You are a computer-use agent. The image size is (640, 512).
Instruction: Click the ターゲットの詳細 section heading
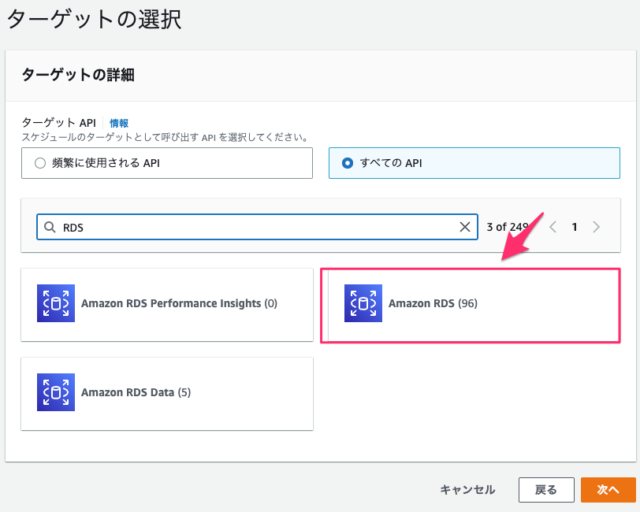pyautogui.click(x=78, y=75)
